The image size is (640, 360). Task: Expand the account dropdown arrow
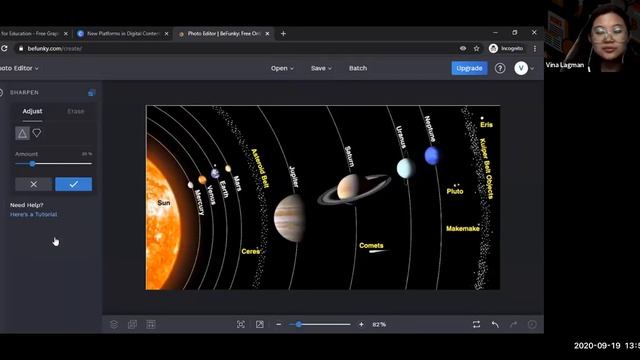click(532, 69)
